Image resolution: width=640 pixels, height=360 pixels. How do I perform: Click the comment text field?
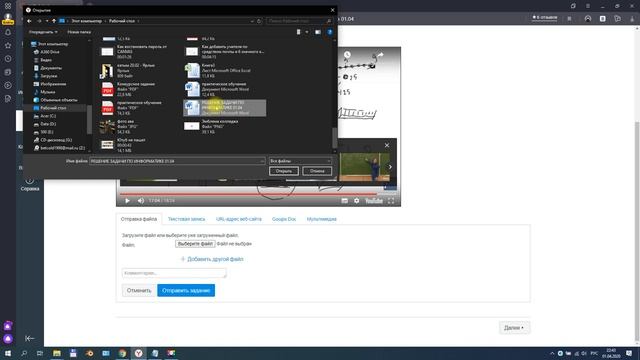coord(174,273)
